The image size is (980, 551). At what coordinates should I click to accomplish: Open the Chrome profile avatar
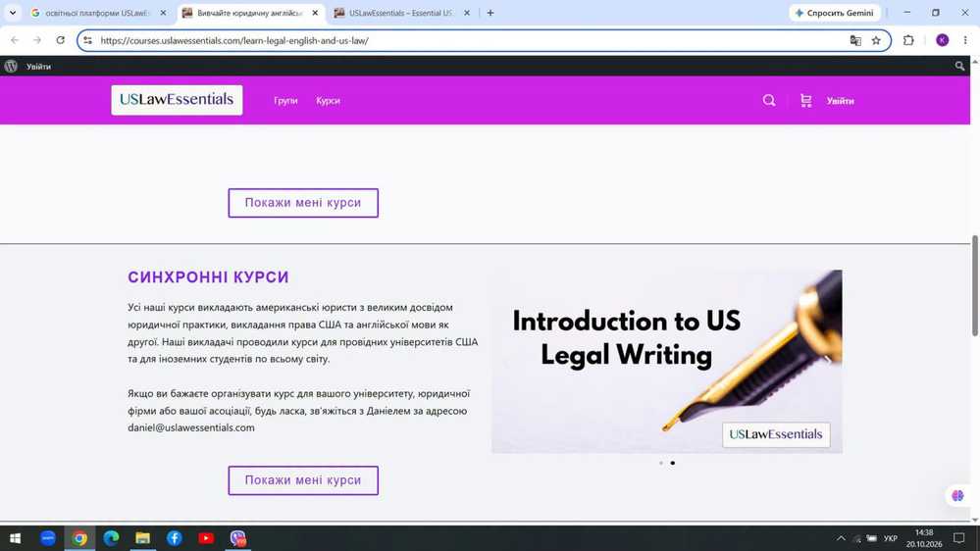tap(942, 40)
